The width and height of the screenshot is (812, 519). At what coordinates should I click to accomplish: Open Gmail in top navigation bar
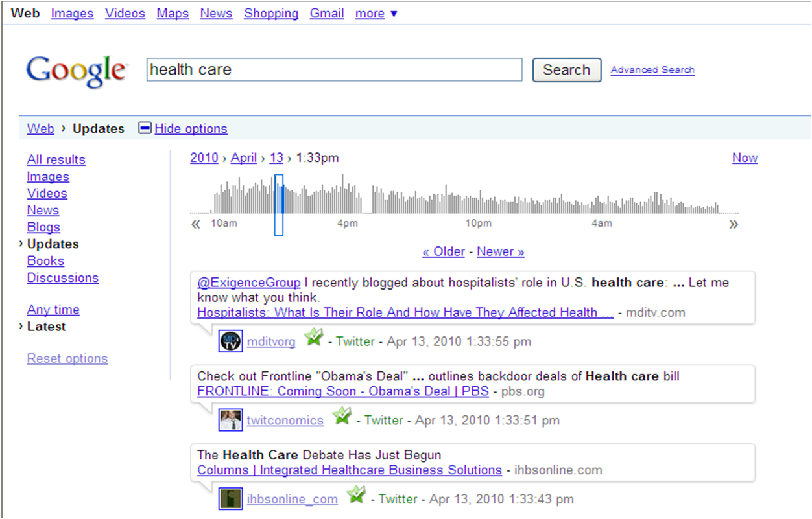tap(327, 13)
